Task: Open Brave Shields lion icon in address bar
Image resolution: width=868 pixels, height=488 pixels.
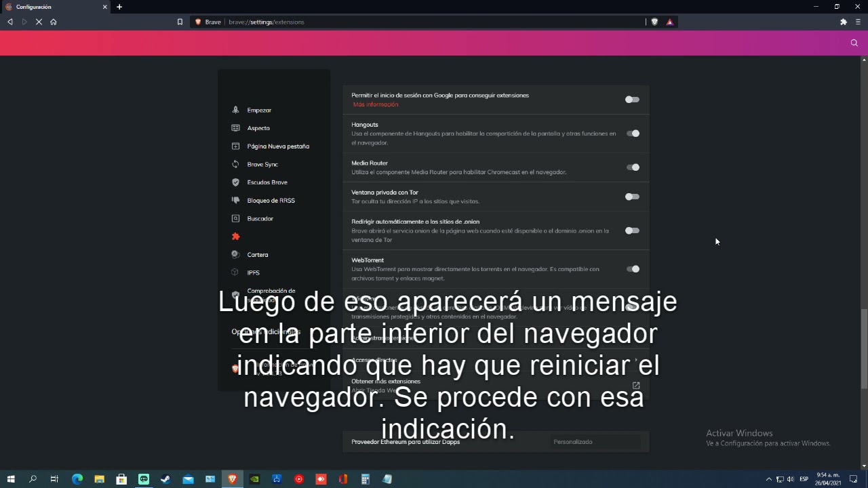Action: pos(654,22)
